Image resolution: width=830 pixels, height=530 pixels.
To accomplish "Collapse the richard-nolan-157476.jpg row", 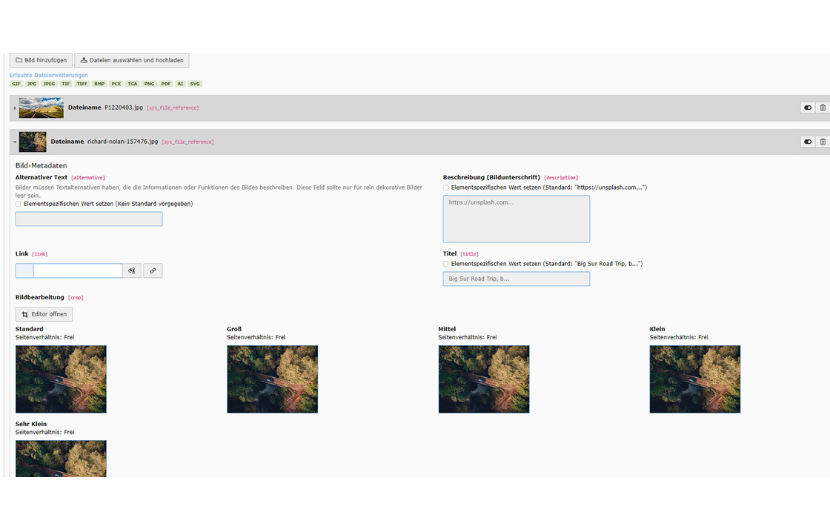I will 14,142.
